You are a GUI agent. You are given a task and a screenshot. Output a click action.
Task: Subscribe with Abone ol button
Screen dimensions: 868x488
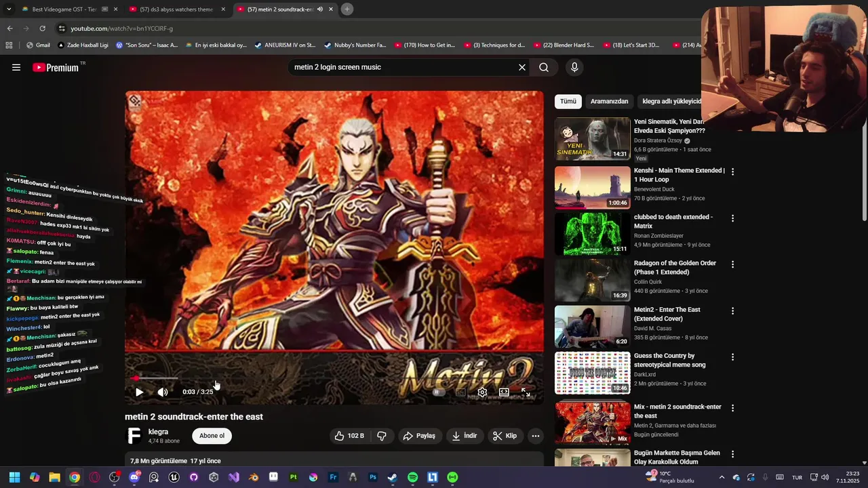[212, 436]
